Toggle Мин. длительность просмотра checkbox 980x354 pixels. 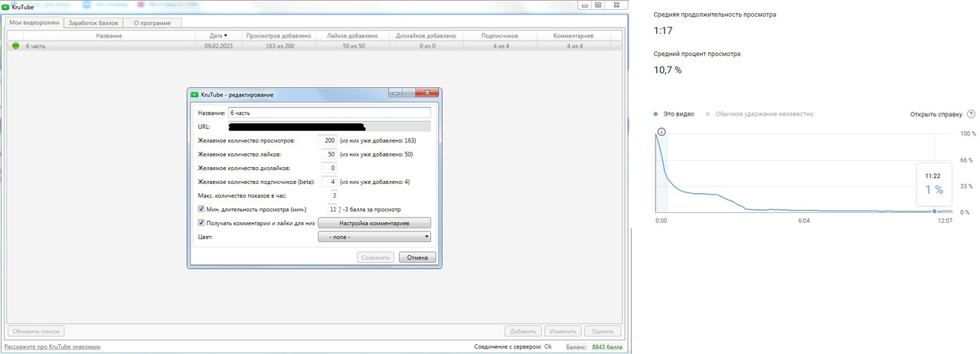tap(201, 208)
